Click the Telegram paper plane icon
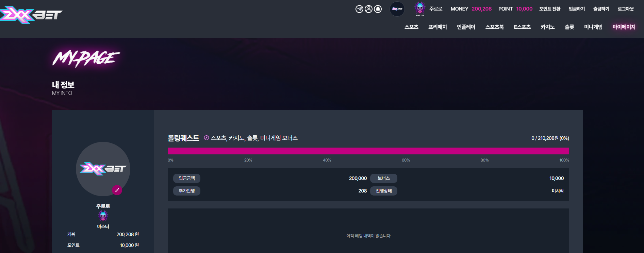 tap(359, 9)
